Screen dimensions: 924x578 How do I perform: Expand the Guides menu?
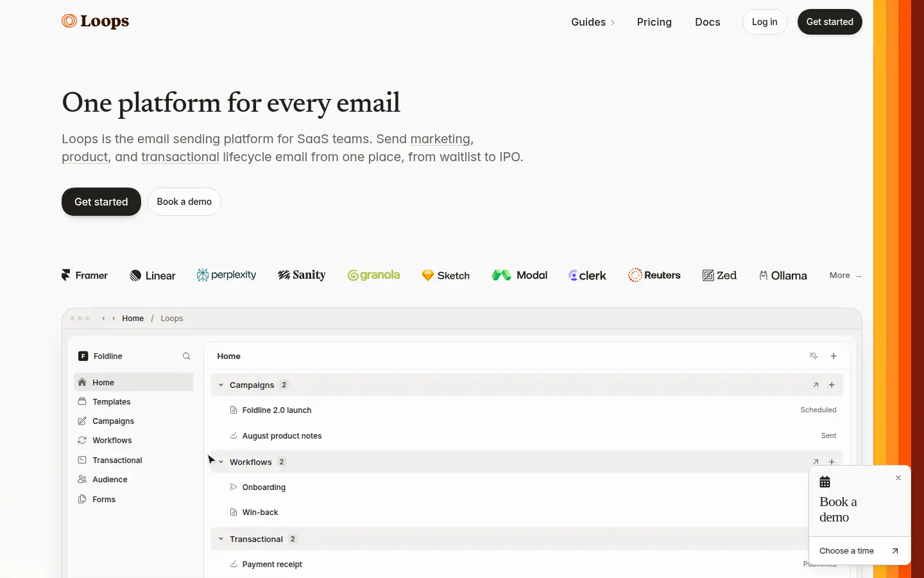[593, 22]
